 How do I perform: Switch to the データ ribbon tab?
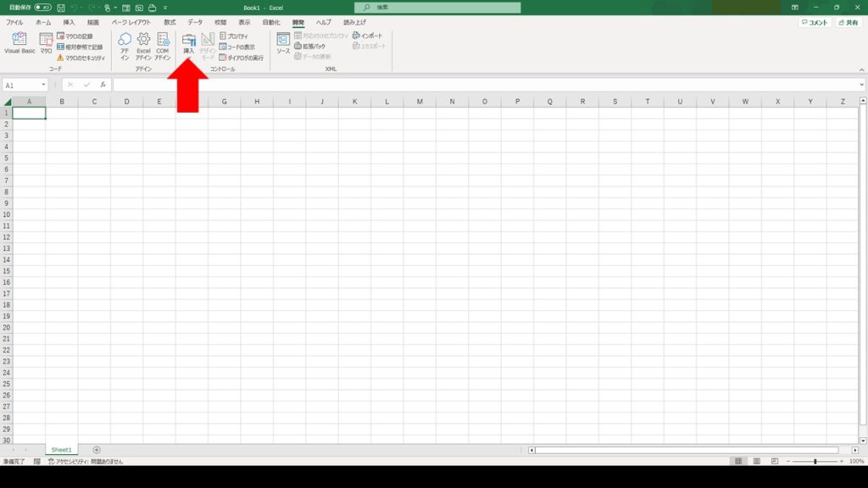pos(195,22)
